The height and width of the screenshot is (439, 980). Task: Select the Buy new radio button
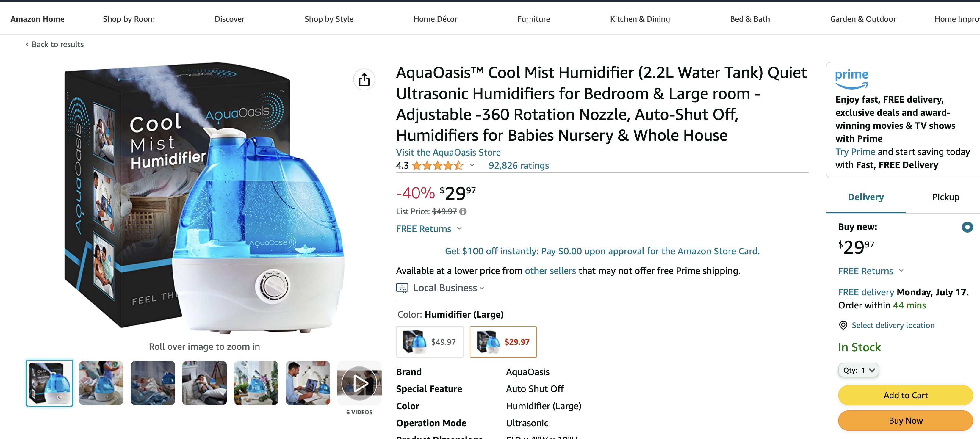pos(967,227)
